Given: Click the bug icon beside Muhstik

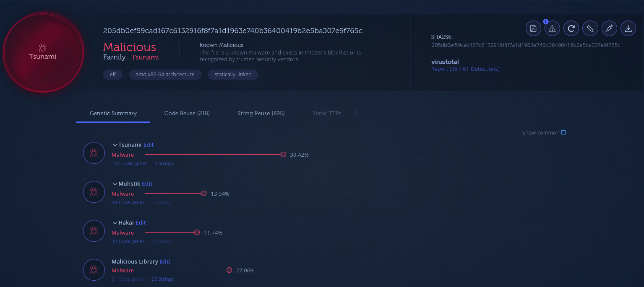Looking at the screenshot, I should pyautogui.click(x=94, y=192).
